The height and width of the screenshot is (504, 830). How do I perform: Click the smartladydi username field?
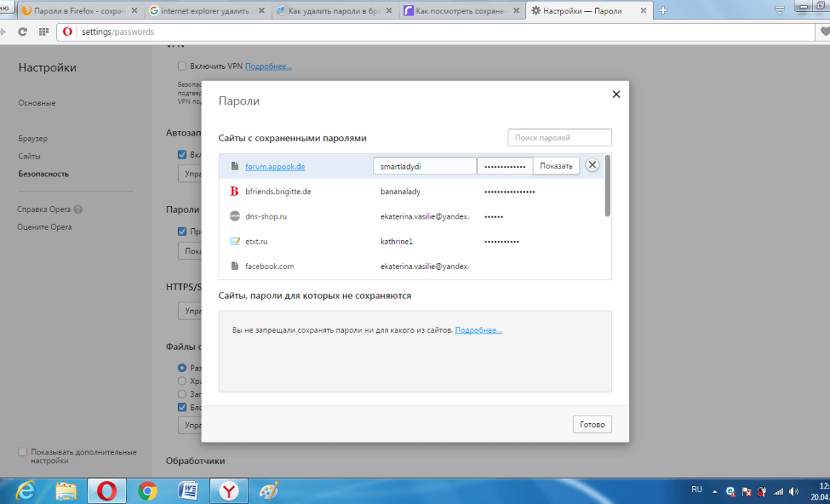[425, 166]
